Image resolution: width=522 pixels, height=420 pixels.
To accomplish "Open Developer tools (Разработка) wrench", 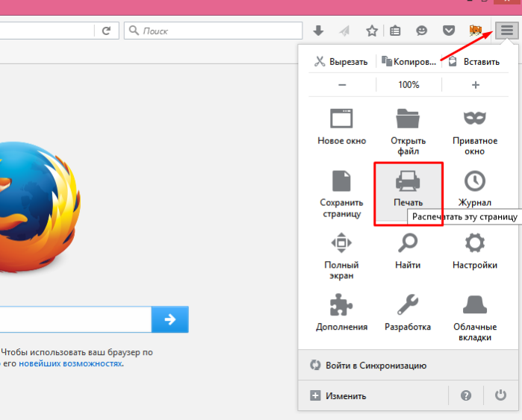I will pyautogui.click(x=408, y=313).
